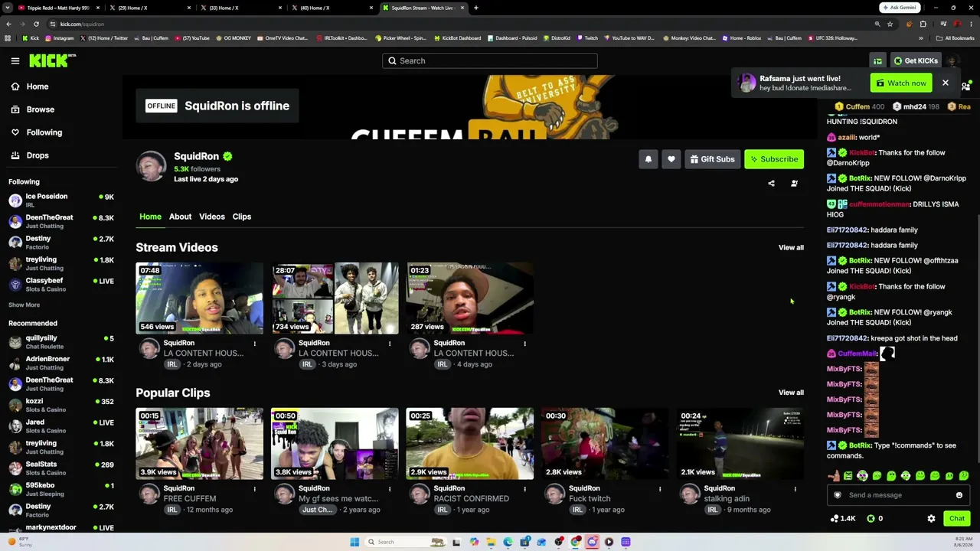Dismiss the Rafsama live notification

tap(946, 83)
